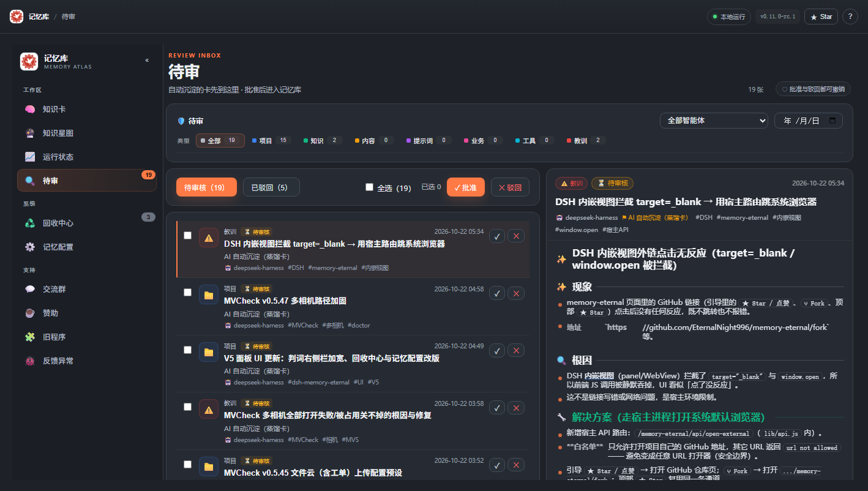Check the V5 面板 UI 更新 card checkbox
868x491 pixels.
[187, 350]
